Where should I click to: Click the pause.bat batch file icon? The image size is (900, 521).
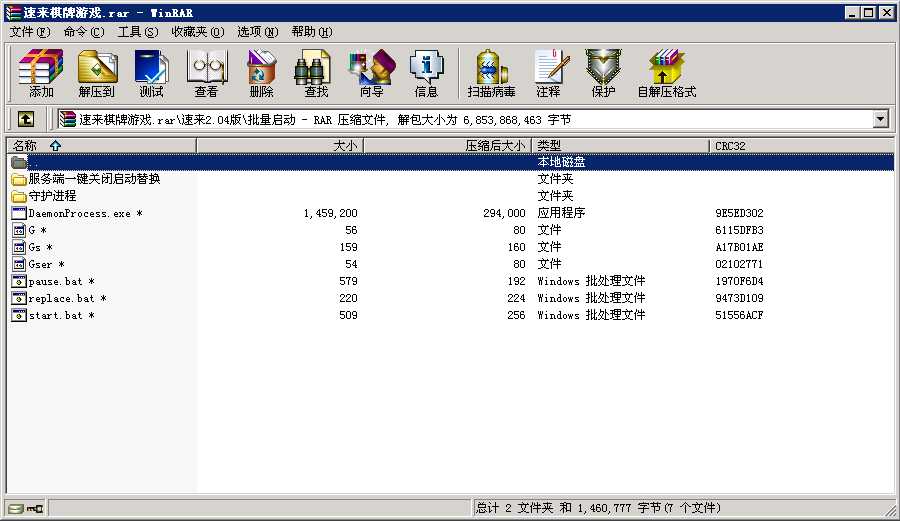19,281
